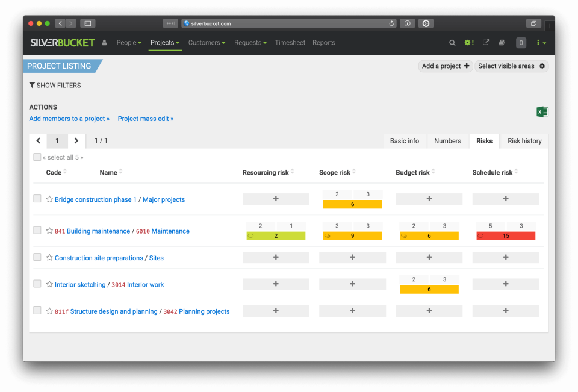Star the Interior sketching project as favorite
The height and width of the screenshot is (392, 578).
coord(49,284)
